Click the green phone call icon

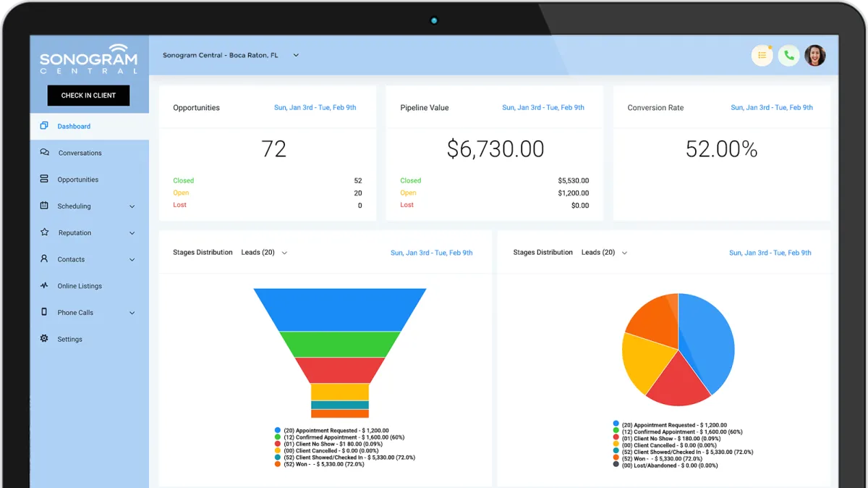788,56
